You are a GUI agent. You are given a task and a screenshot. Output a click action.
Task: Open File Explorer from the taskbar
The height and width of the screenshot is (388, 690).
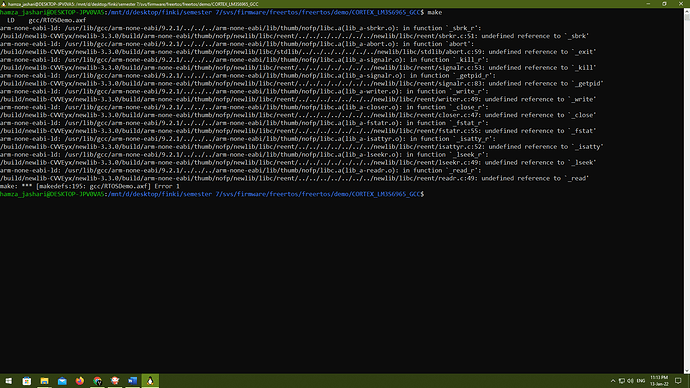[x=44, y=381]
